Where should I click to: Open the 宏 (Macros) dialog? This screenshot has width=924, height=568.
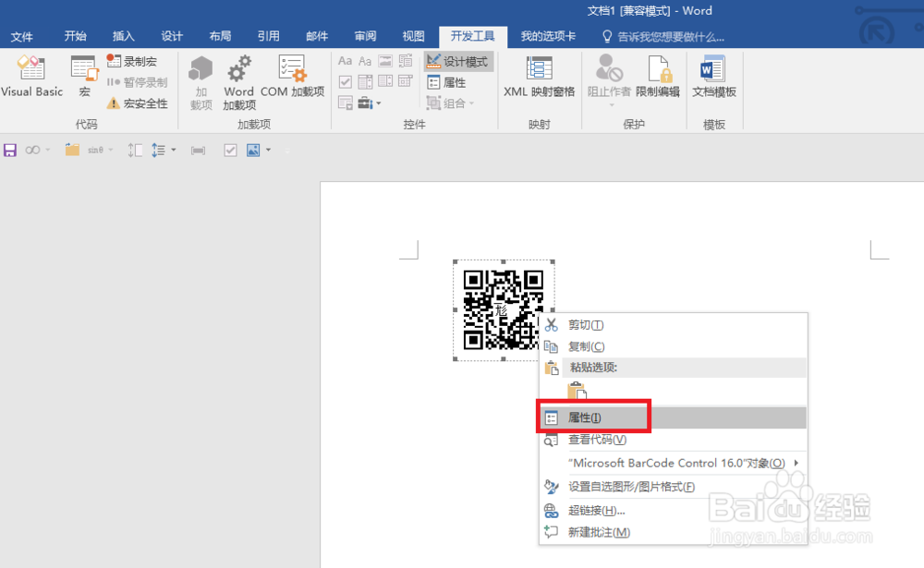pyautogui.click(x=84, y=77)
